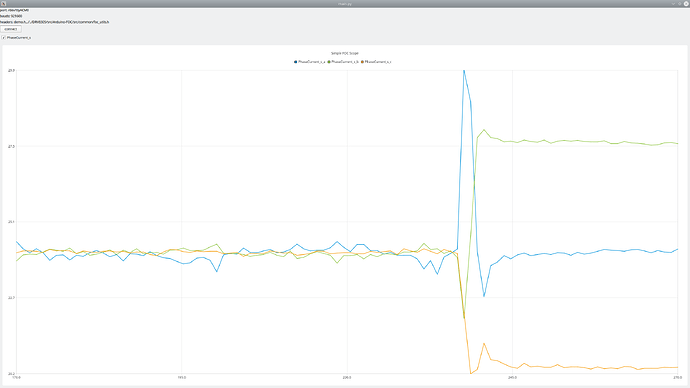Screen dimensions: 690x388
Task: Click the orange PhaseCurrent_s_c legend marker
Action: pyautogui.click(x=362, y=62)
